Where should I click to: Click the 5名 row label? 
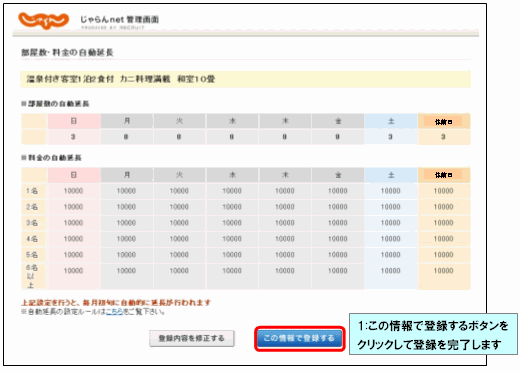point(32,255)
